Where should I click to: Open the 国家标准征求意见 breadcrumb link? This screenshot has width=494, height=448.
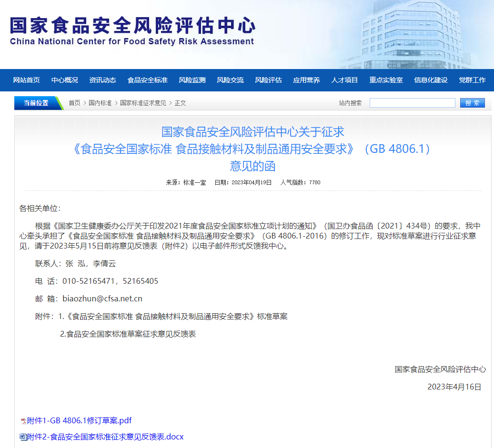point(143,103)
